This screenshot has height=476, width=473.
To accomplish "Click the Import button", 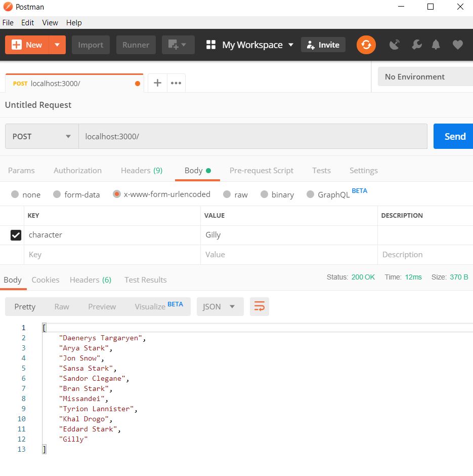I will [91, 45].
